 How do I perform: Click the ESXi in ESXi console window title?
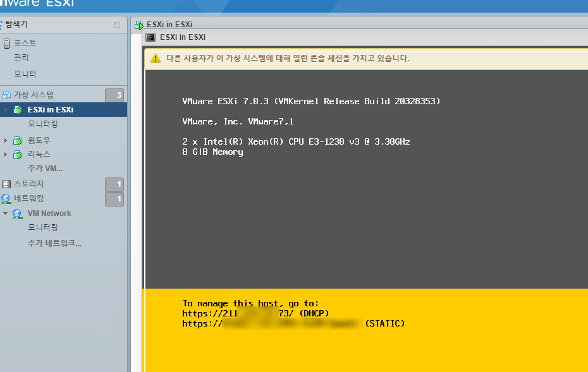point(183,37)
